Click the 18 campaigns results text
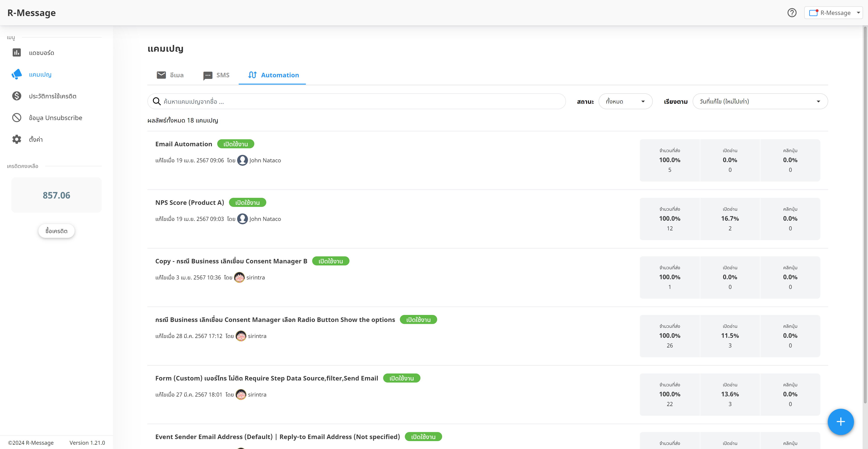 pyautogui.click(x=183, y=120)
